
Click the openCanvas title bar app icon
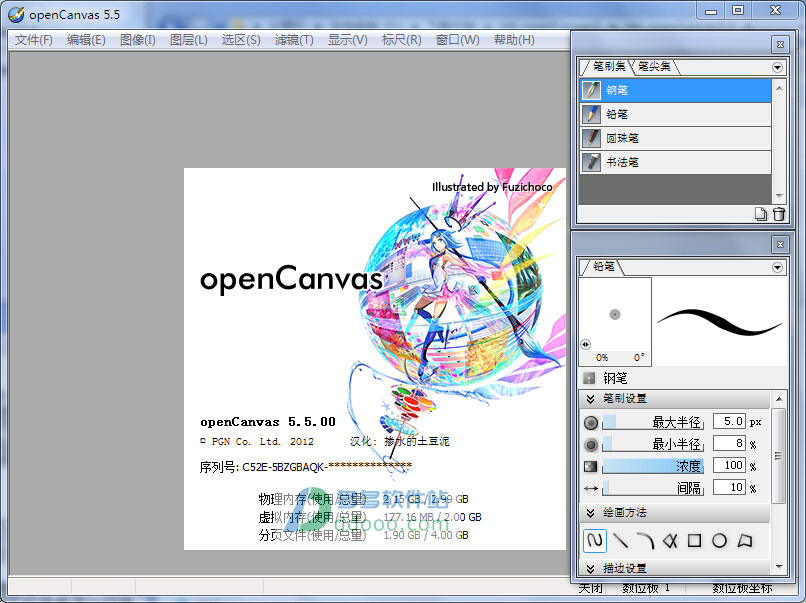point(16,14)
